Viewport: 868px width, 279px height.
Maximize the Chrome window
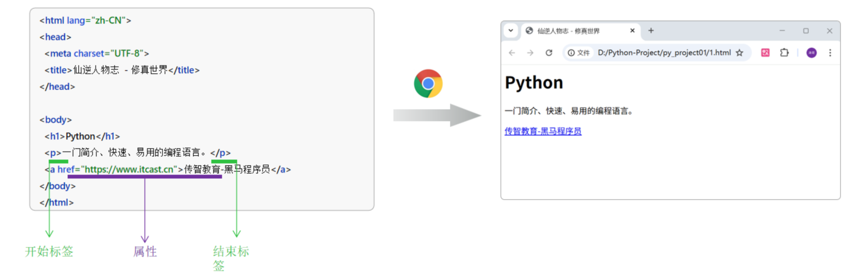[806, 31]
